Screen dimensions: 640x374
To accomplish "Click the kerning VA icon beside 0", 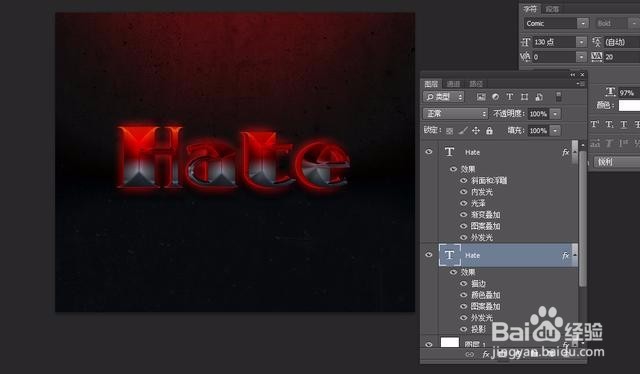I will tap(526, 57).
